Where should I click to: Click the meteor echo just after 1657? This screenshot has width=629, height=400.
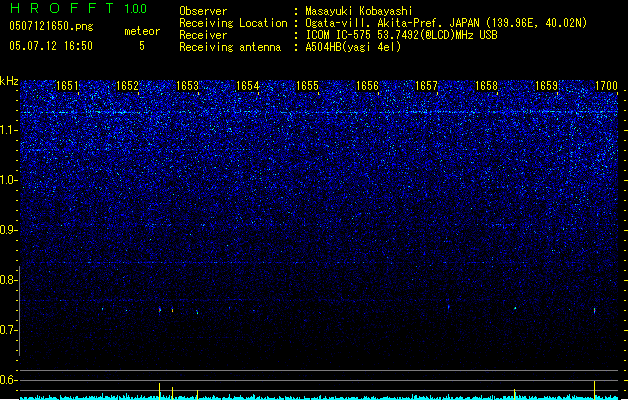tap(448, 307)
